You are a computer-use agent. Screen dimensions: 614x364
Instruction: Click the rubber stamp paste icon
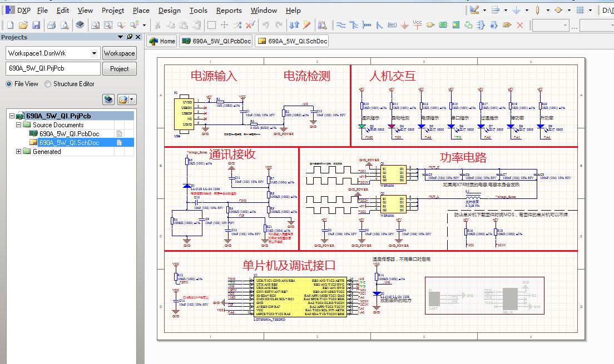196,26
